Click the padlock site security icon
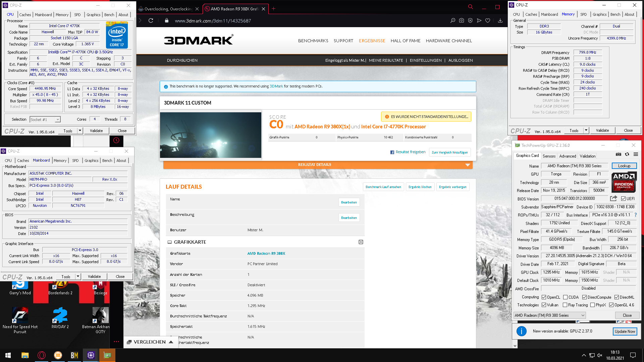Image resolution: width=644 pixels, height=362 pixels. pos(167,20)
